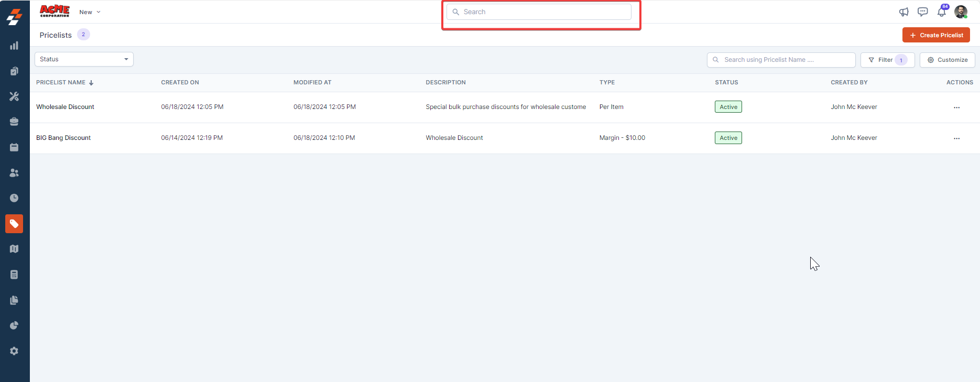Click the Status column header
Screen dimensions: 980x382
(726, 82)
